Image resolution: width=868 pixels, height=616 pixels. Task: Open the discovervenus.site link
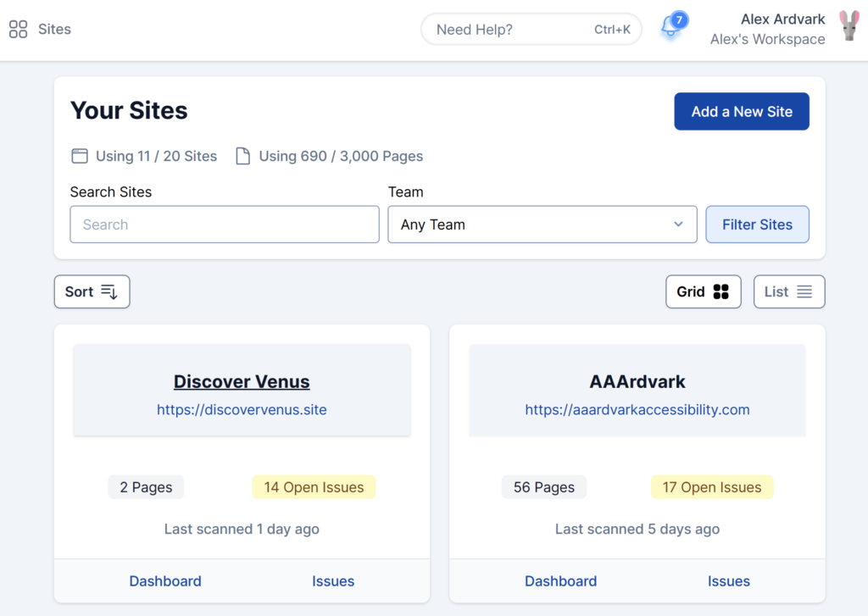(x=242, y=409)
